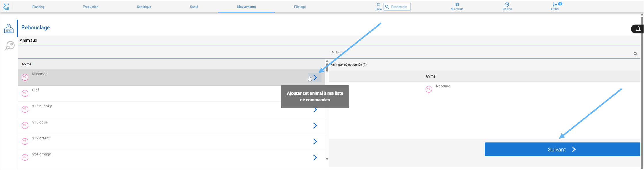This screenshot has width=644, height=170.
Task: Open the Ma ferme map icon
Action: [x=457, y=5]
